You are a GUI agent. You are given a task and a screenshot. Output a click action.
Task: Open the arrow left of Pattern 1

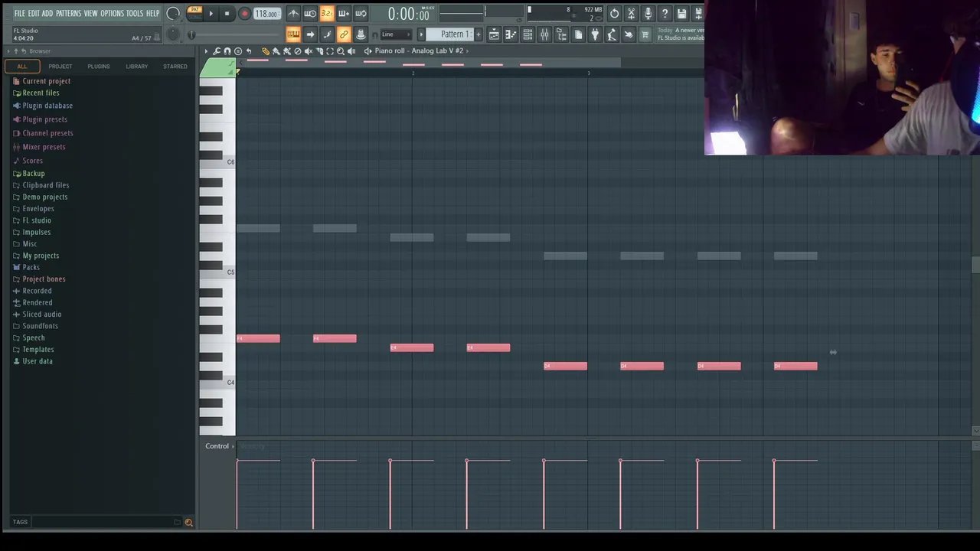click(421, 34)
